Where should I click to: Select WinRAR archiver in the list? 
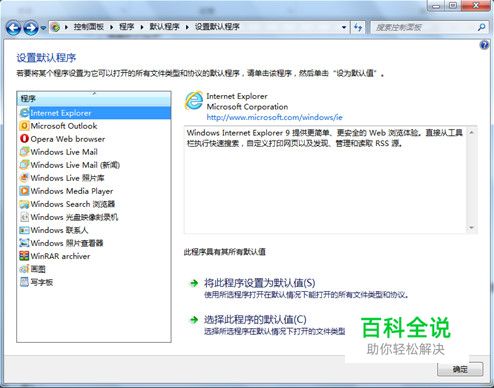tap(60, 256)
